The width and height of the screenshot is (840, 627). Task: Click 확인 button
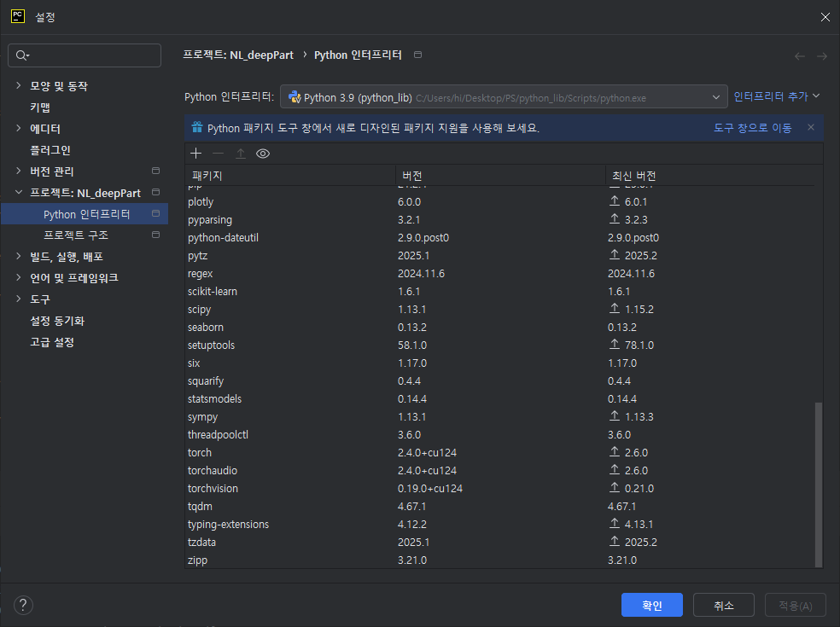point(652,605)
